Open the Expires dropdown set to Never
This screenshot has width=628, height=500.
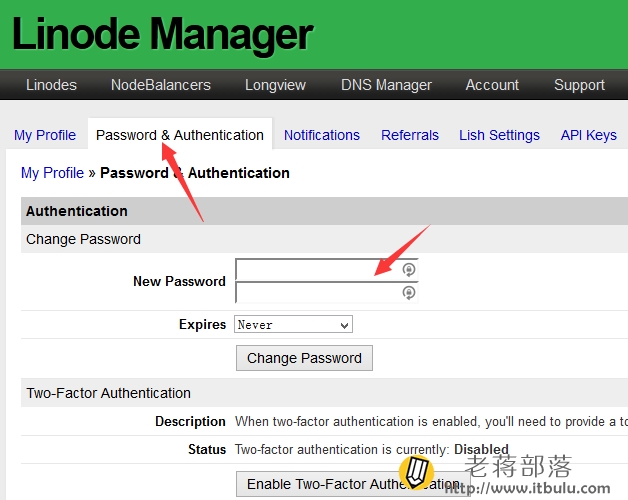[x=293, y=325]
